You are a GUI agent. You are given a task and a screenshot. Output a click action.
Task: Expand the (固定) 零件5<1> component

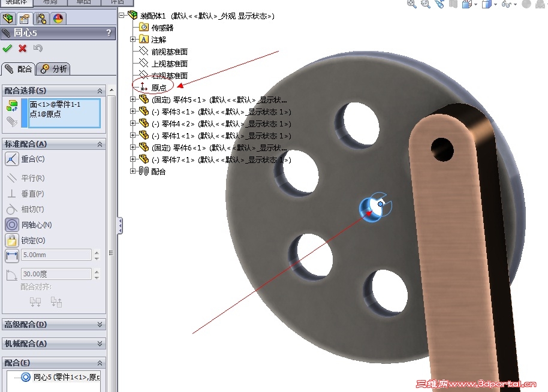coord(133,99)
